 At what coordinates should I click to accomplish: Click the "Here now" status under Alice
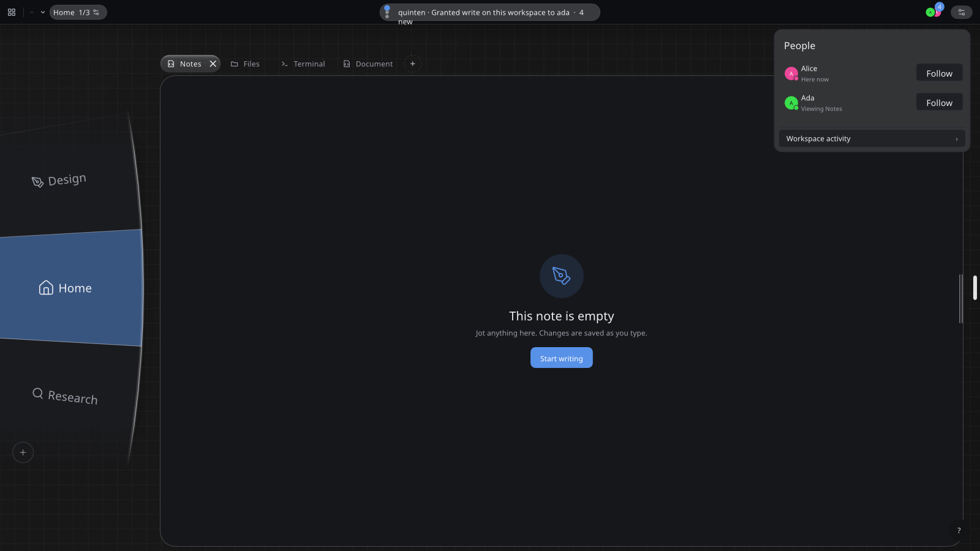point(815,80)
